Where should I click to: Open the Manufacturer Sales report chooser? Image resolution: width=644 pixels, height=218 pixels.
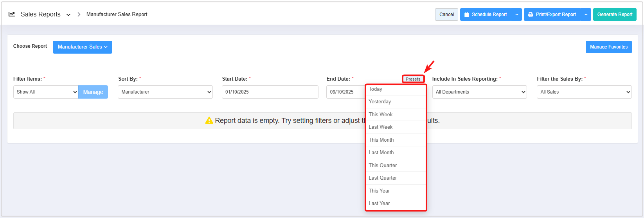pos(83,47)
